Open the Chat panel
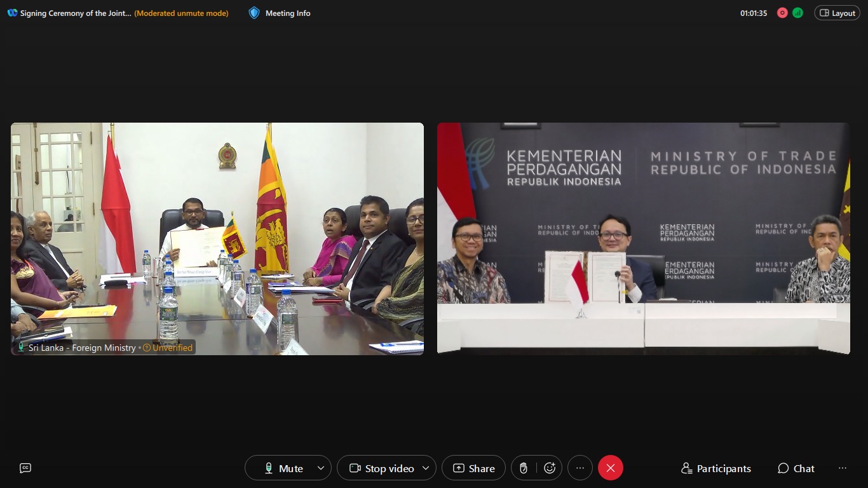The width and height of the screenshot is (868, 488). (x=796, y=468)
